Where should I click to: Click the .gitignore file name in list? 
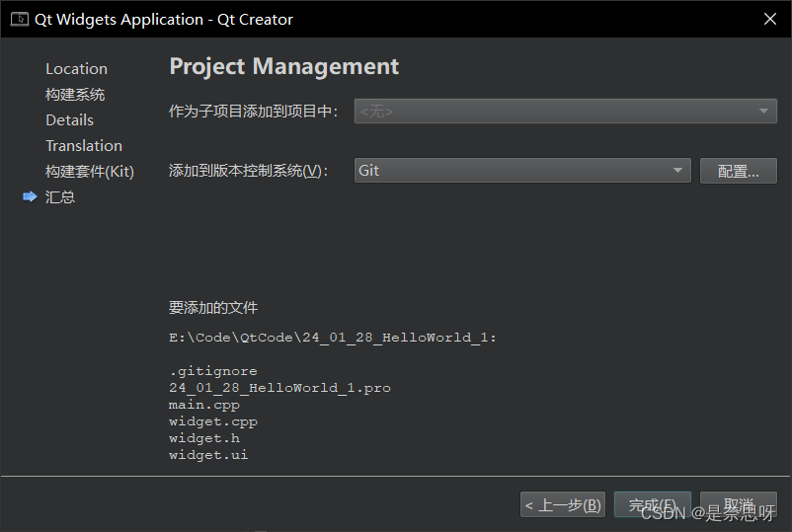pyautogui.click(x=213, y=371)
